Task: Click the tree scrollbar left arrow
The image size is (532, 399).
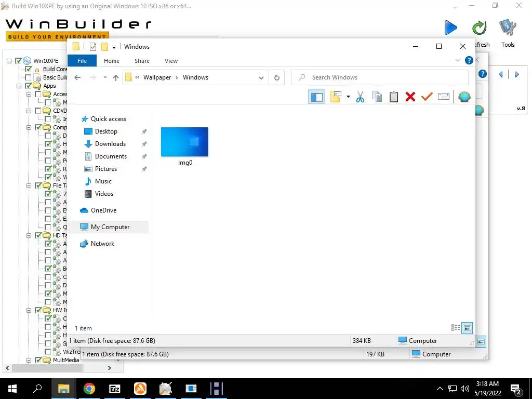Action: (x=7, y=368)
